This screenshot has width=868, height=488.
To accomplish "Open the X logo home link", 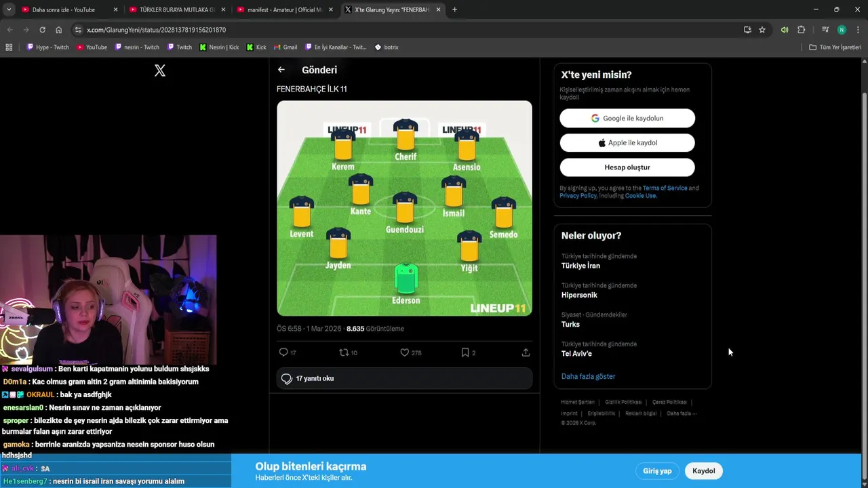I will 160,70.
